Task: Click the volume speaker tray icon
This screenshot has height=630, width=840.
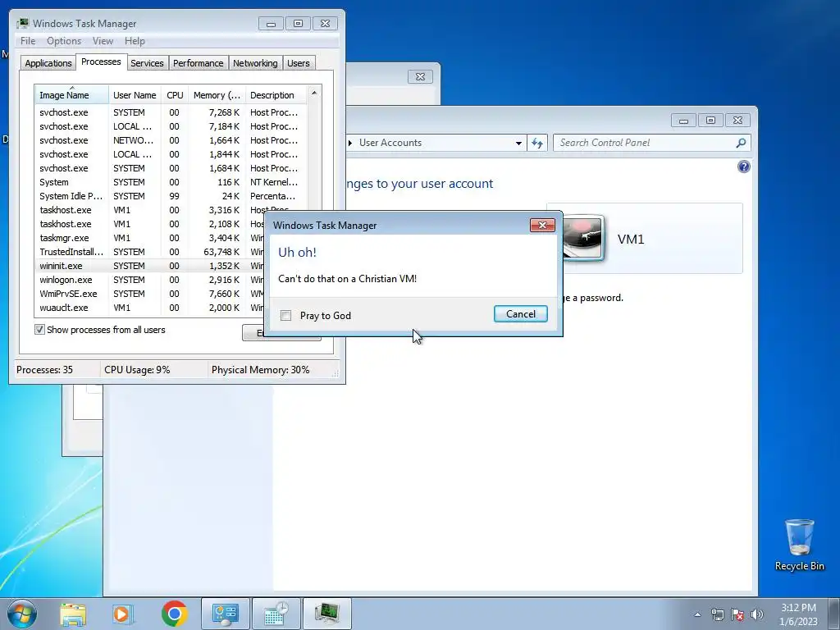Action: pyautogui.click(x=757, y=614)
